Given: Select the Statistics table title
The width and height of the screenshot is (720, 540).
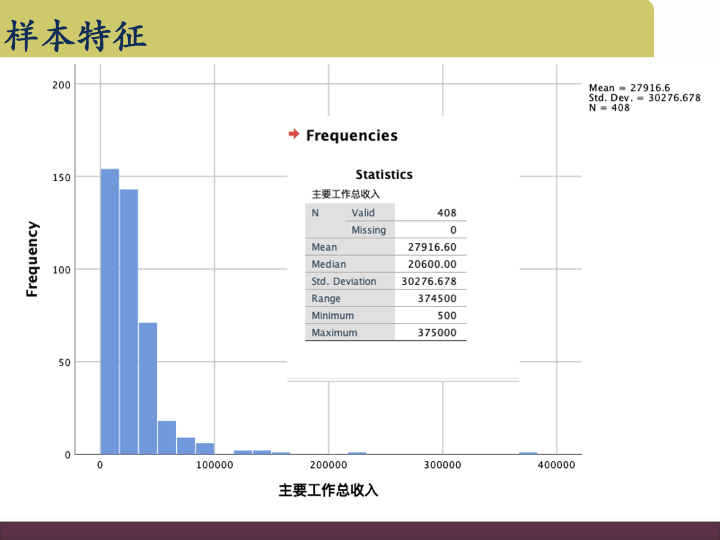Looking at the screenshot, I should tap(384, 175).
